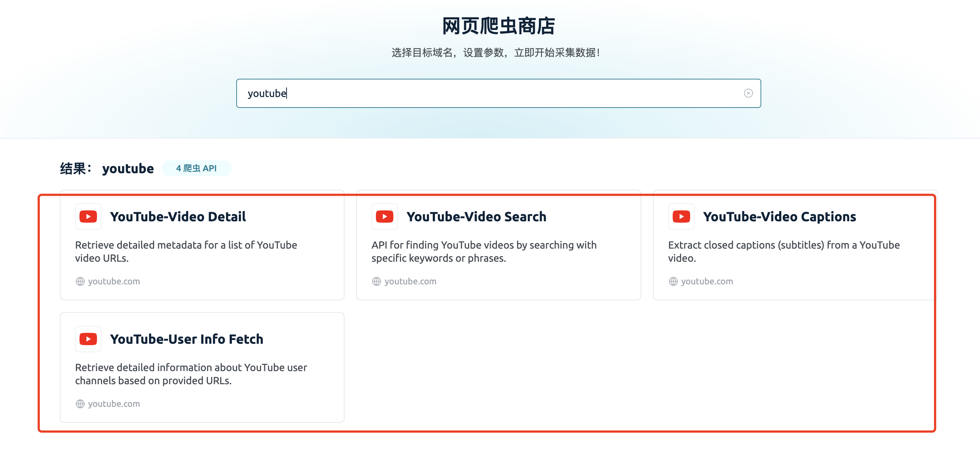The width and height of the screenshot is (980, 452).
Task: Click globe icon in Video Detail card
Action: [x=80, y=281]
